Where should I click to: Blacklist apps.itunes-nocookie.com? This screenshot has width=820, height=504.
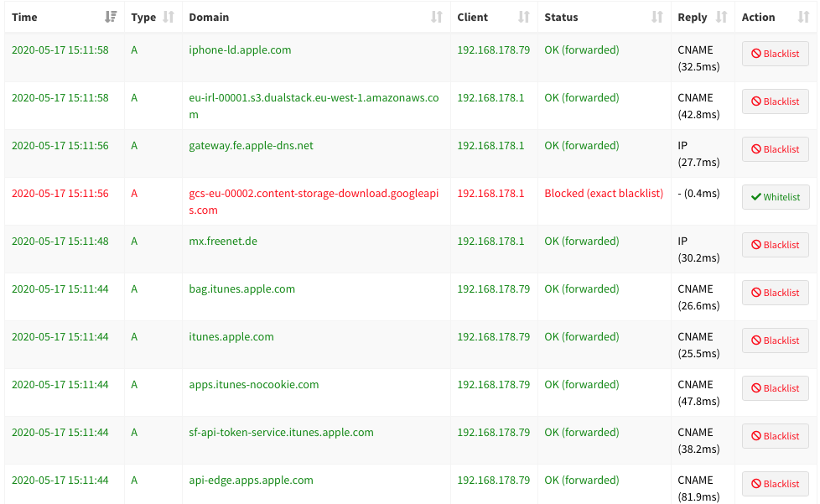(x=776, y=388)
